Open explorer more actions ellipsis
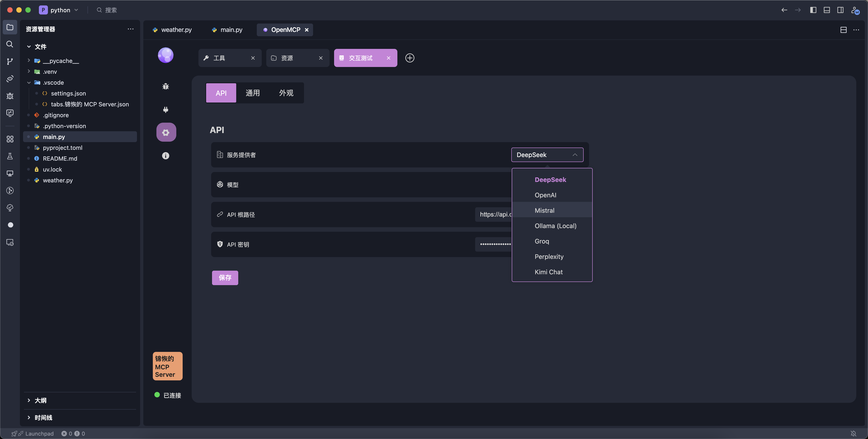This screenshot has width=868, height=439. coord(130,29)
